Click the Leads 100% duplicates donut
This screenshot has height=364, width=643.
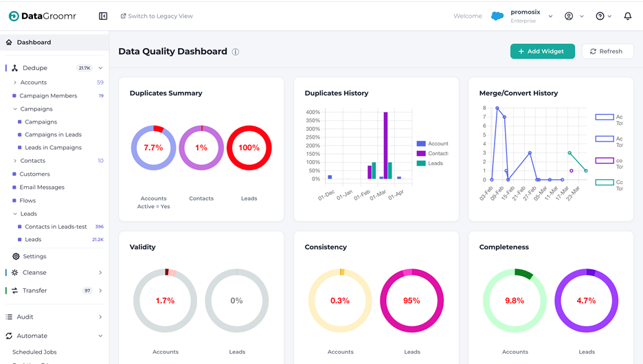click(249, 148)
